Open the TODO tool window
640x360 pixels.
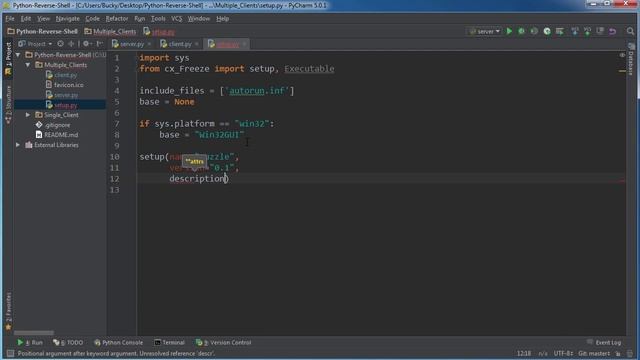pos(68,342)
